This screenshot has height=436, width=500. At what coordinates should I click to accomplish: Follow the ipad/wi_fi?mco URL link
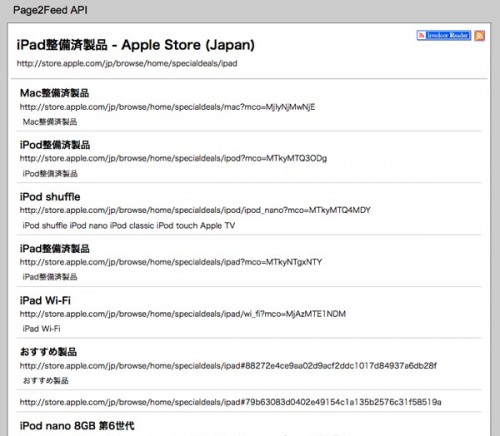[x=183, y=314]
